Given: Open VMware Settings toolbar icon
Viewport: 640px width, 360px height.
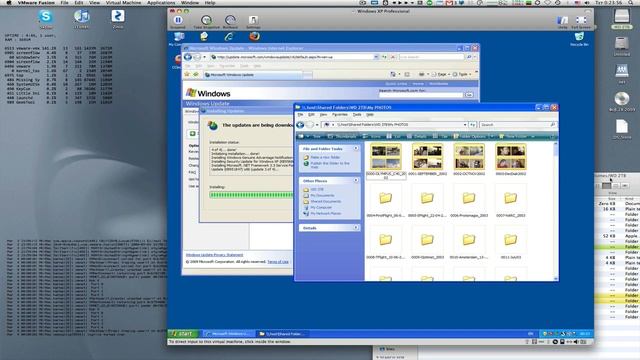Looking at the screenshot, I should (x=253, y=20).
